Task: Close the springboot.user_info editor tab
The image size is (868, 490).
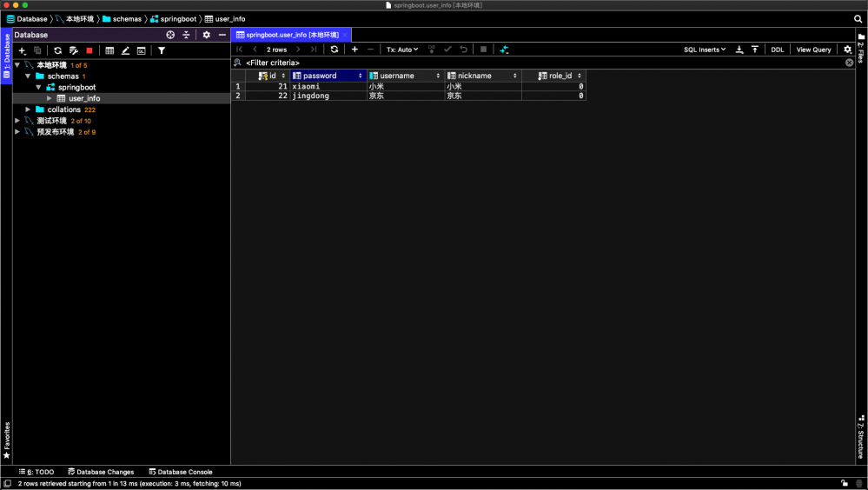Action: click(345, 35)
